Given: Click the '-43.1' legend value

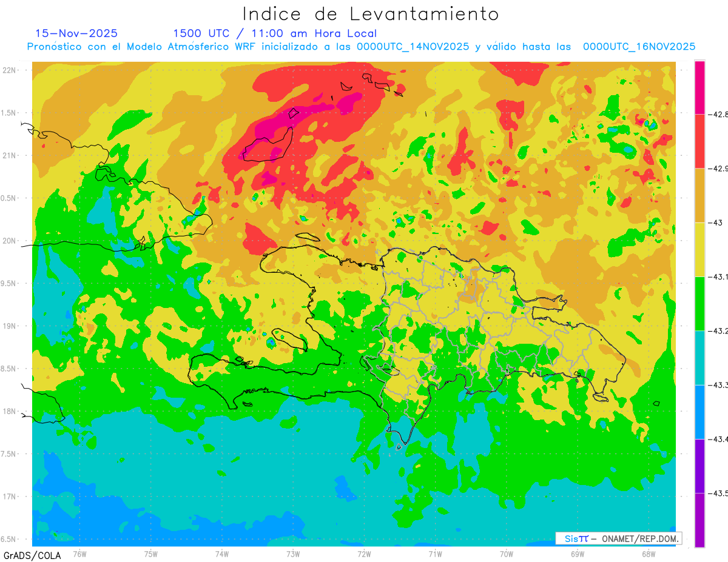Looking at the screenshot, I should (718, 276).
